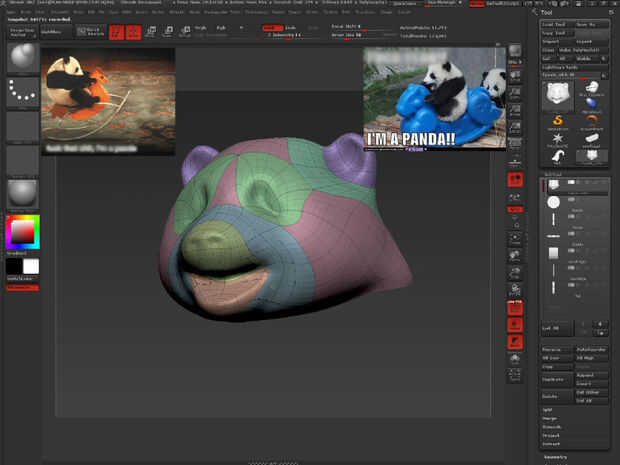This screenshot has height=465, width=620.
Task: Open the material sphere selector
Action: pyautogui.click(x=22, y=192)
